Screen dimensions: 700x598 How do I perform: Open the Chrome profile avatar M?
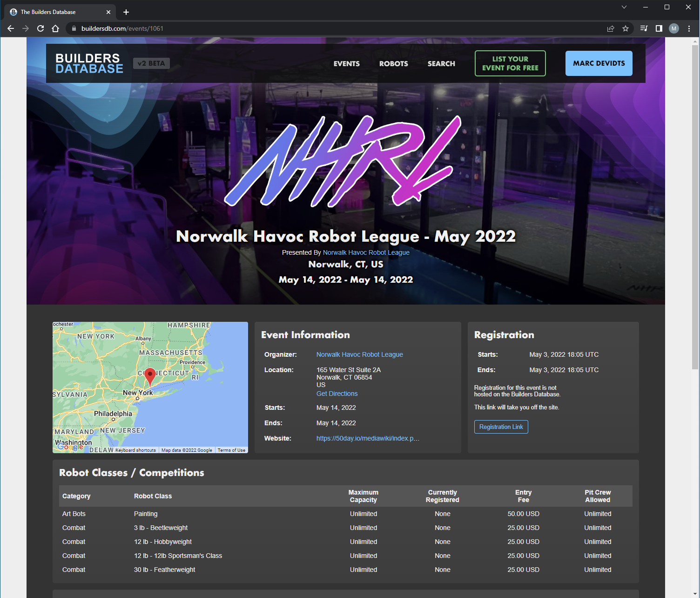click(674, 28)
